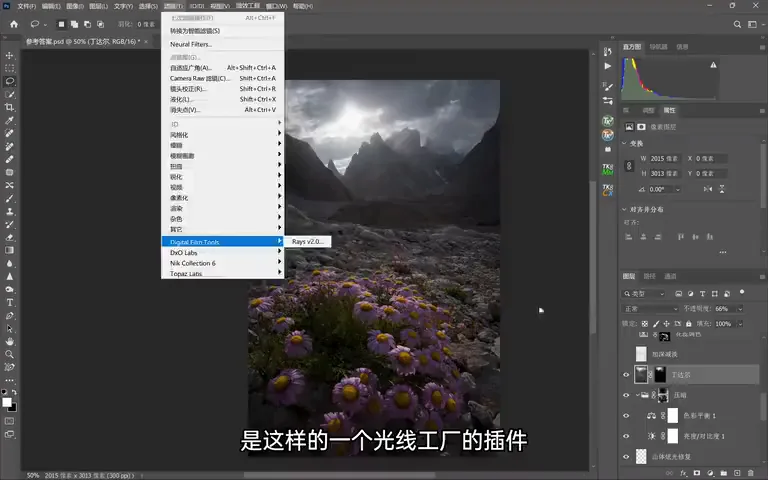Open rotation angle dropdown in Properties
This screenshot has height=480, width=768.
(x=678, y=189)
